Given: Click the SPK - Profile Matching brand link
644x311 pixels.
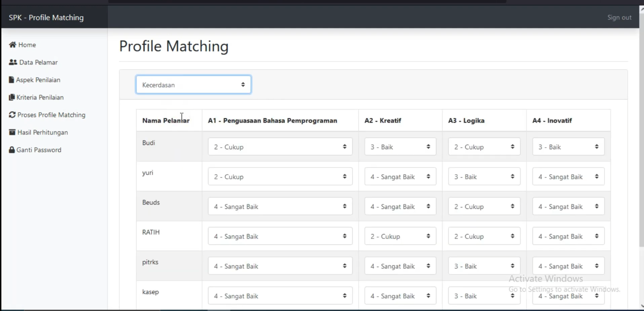Looking at the screenshot, I should tap(46, 17).
